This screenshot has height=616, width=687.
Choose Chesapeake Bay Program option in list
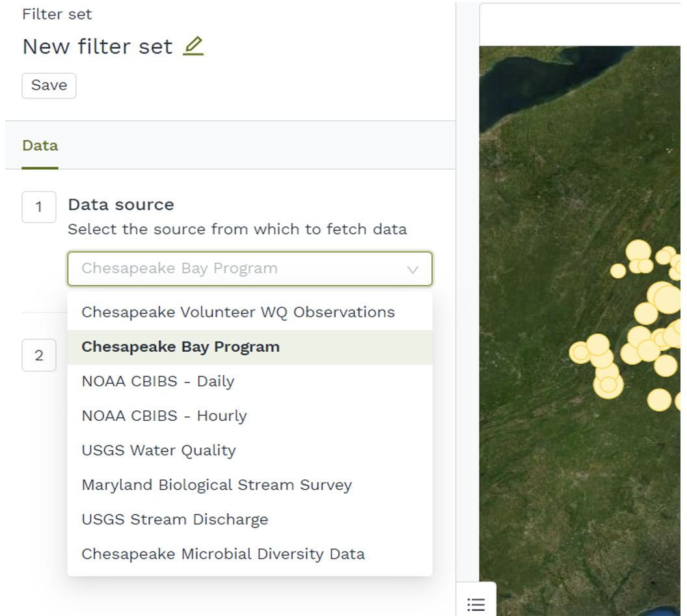pos(250,347)
